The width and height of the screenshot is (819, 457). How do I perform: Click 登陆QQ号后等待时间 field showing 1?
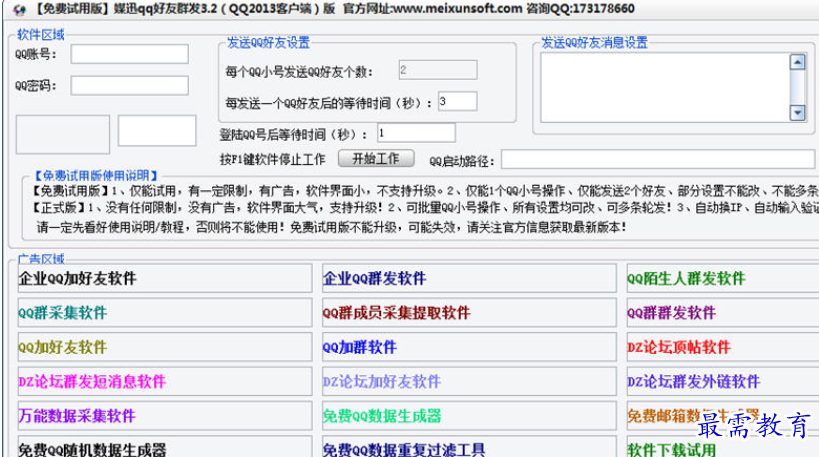[x=416, y=133]
